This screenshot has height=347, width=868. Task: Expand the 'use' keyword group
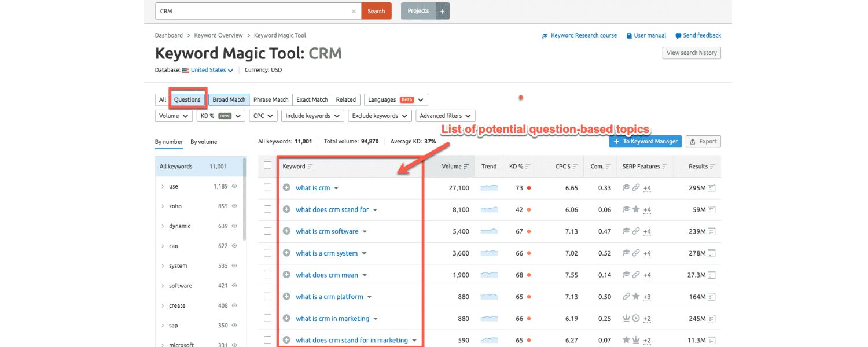pyautogui.click(x=163, y=187)
